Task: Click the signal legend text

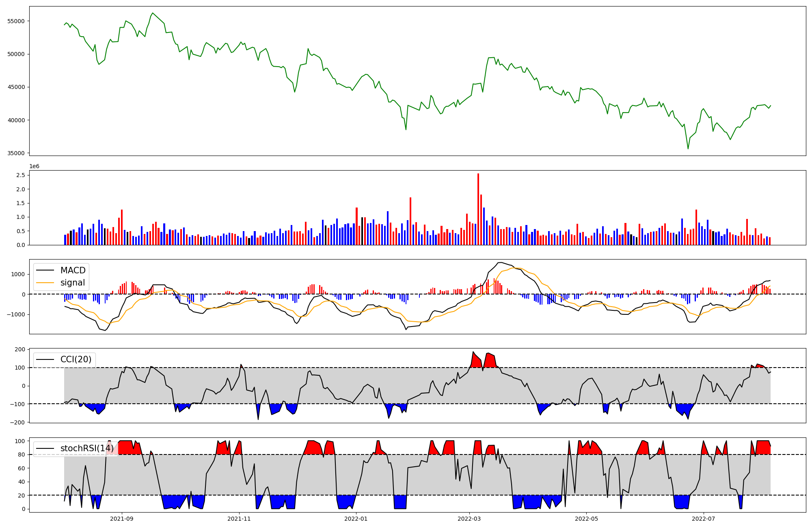Action: click(x=73, y=283)
